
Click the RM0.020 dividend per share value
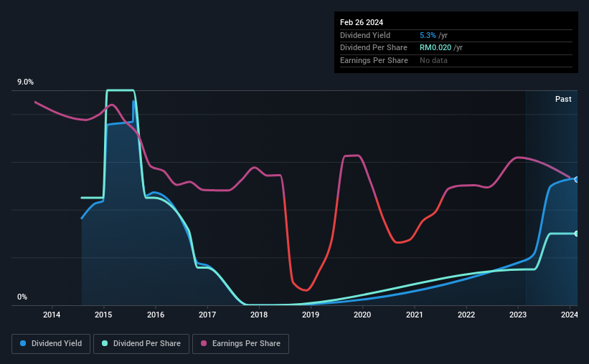click(435, 48)
